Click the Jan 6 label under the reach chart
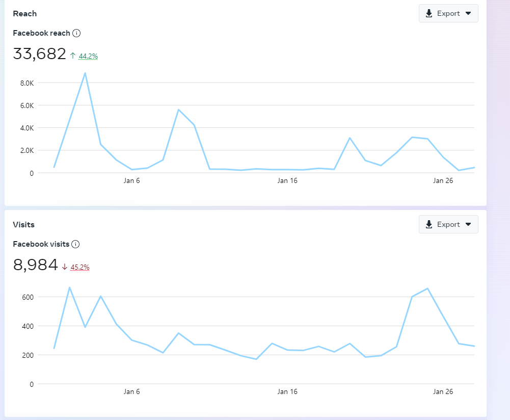The height and width of the screenshot is (420, 510). tap(131, 180)
